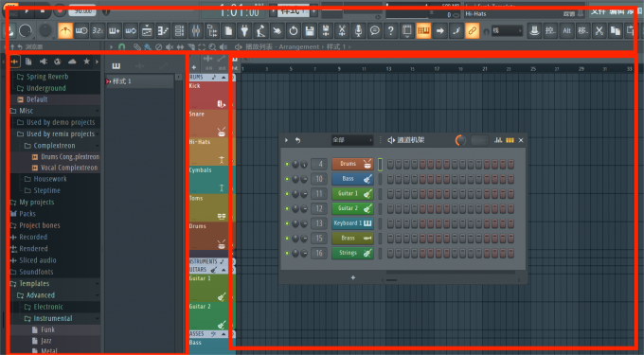Image resolution: width=644 pixels, height=355 pixels.
Task: Click the scissors cut icon in toolbar
Action: 599,31
